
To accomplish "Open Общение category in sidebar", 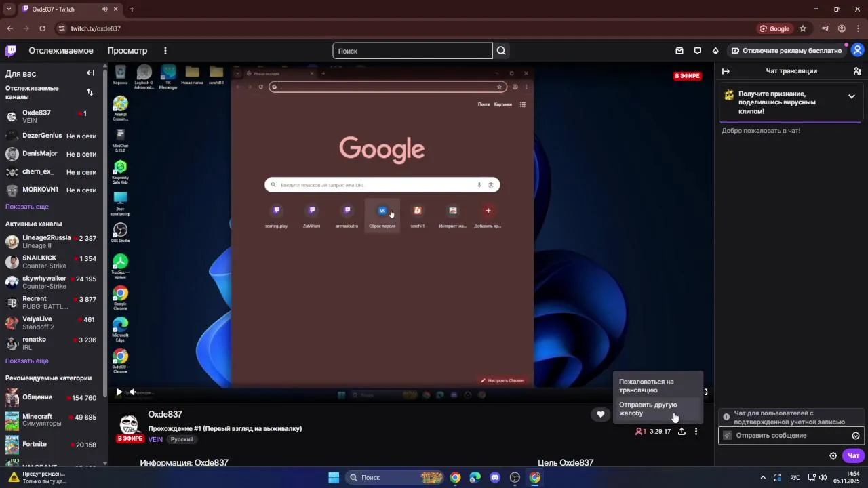I will point(53,398).
